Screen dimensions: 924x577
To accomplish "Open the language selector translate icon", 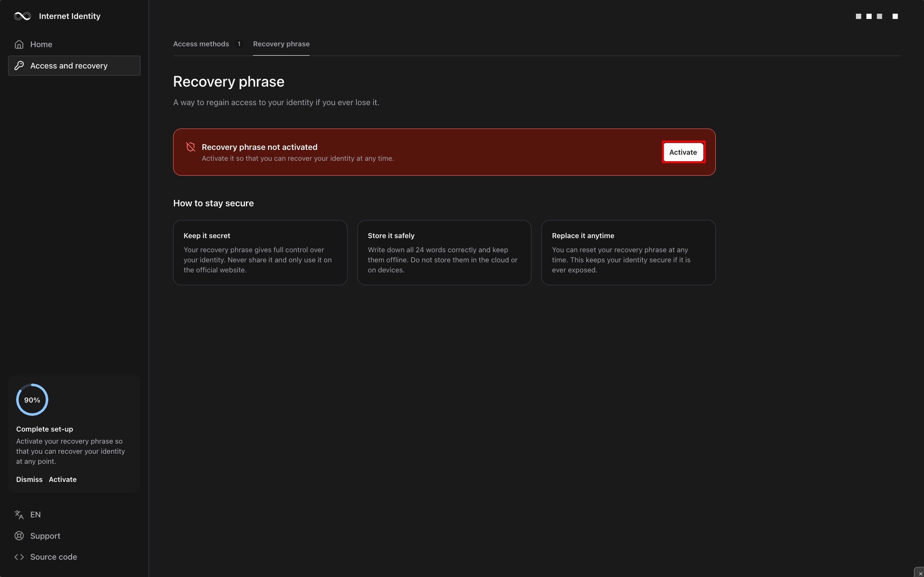I will [19, 515].
